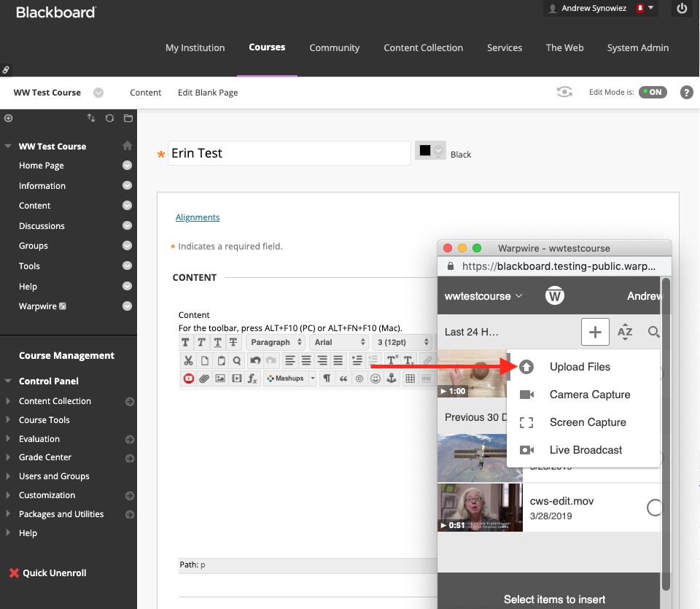Viewport: 700px width, 609px height.
Task: Click the Copy icon in the editor toolbar
Action: 204,360
